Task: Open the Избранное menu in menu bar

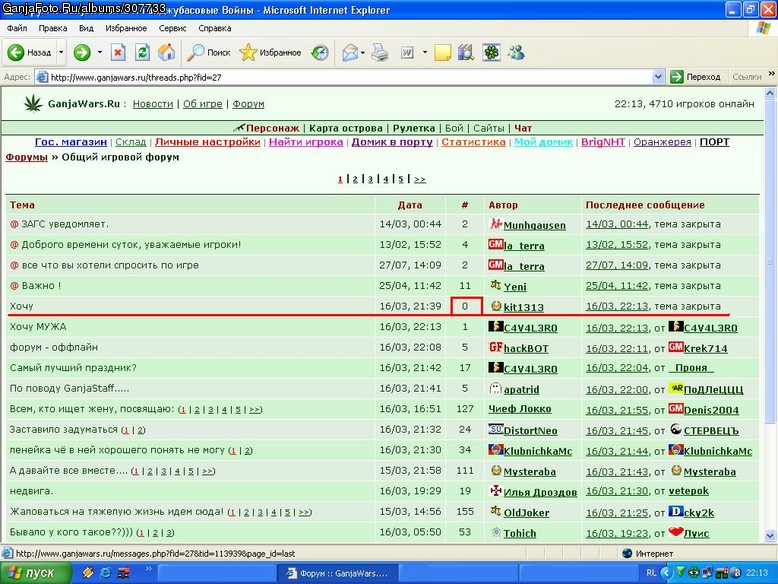Action: [x=126, y=28]
